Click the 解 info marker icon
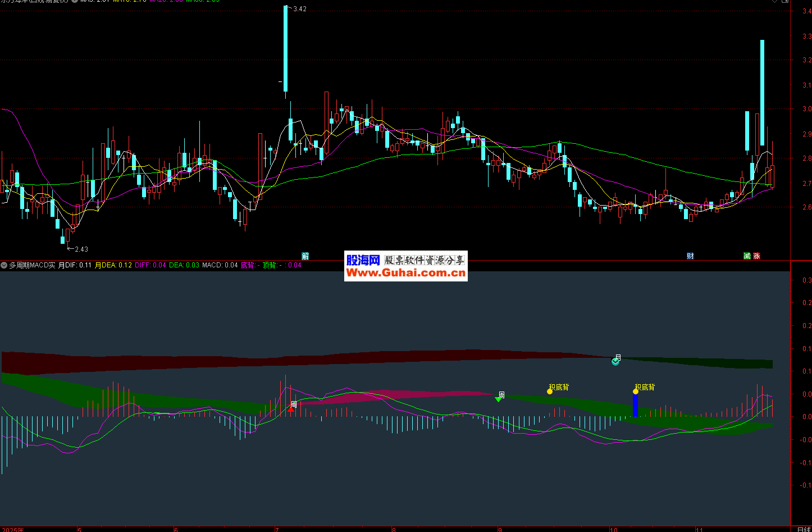Image resolution: width=812 pixels, height=532 pixels. coord(305,256)
